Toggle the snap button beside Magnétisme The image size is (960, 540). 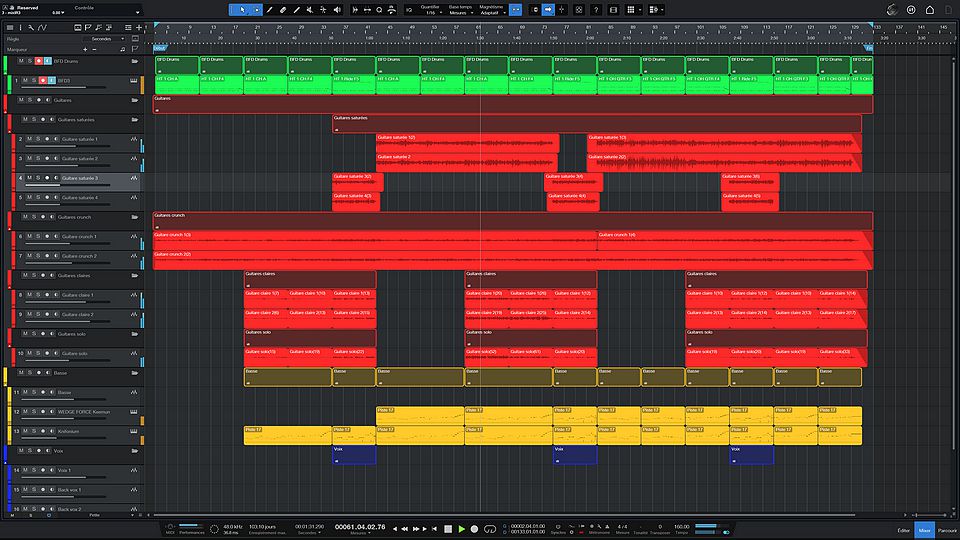[516, 9]
